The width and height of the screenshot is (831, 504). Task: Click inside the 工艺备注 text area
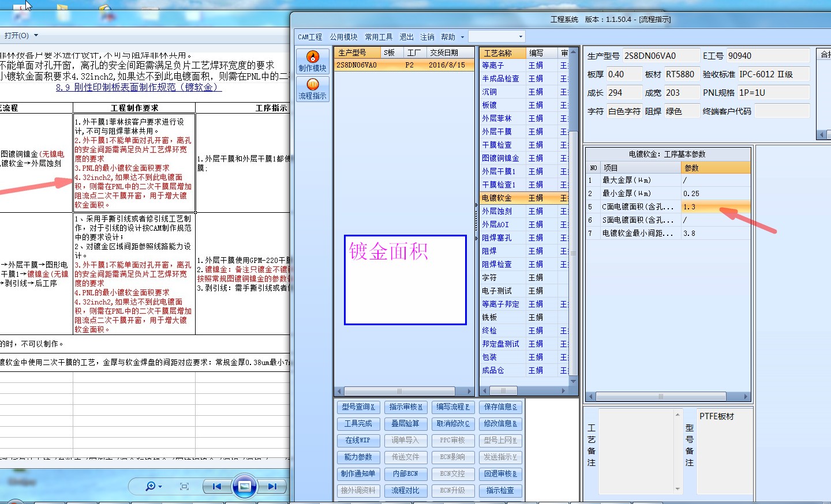pyautogui.click(x=637, y=452)
